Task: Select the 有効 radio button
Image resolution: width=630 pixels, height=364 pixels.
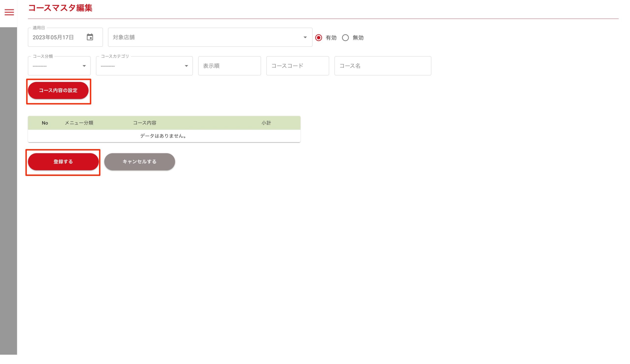Action: pyautogui.click(x=318, y=38)
